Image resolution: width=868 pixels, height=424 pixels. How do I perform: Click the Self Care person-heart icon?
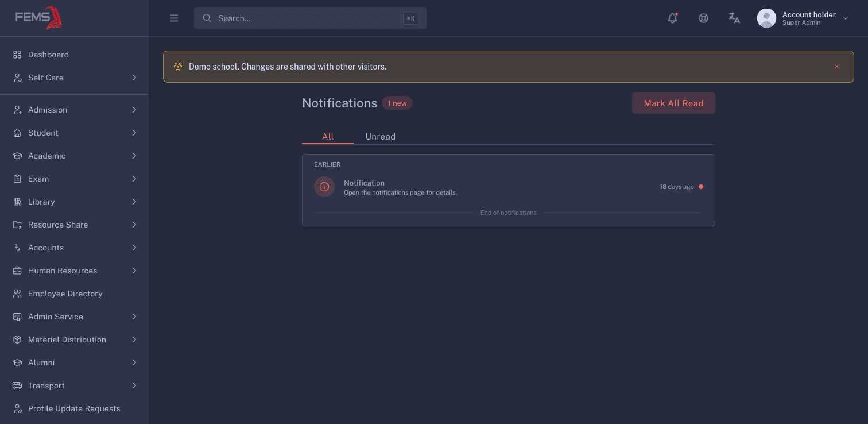[17, 78]
